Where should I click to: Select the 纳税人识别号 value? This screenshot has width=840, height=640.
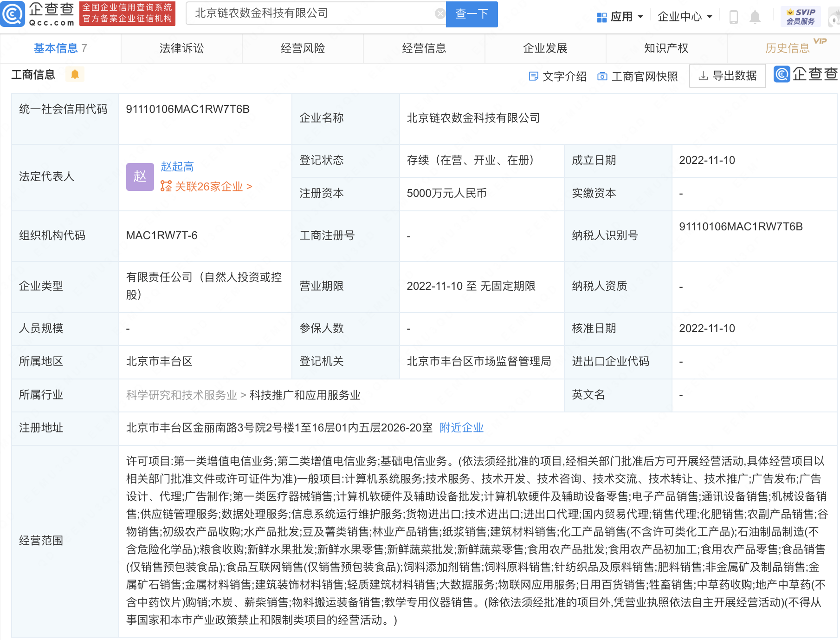pos(741,227)
